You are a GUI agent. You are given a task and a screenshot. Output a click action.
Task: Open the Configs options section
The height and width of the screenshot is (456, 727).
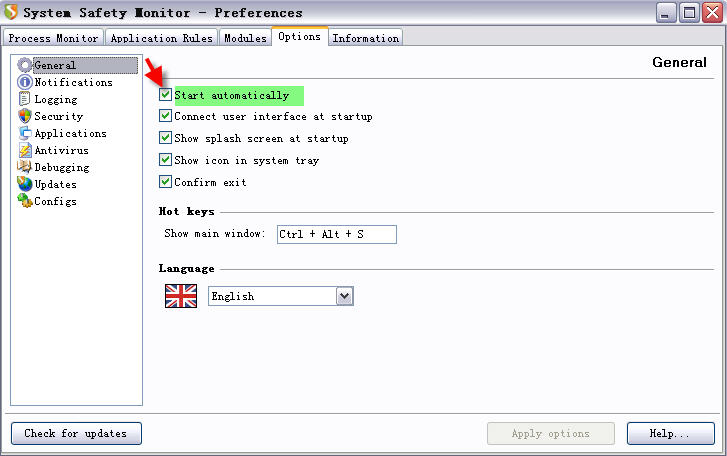55,202
